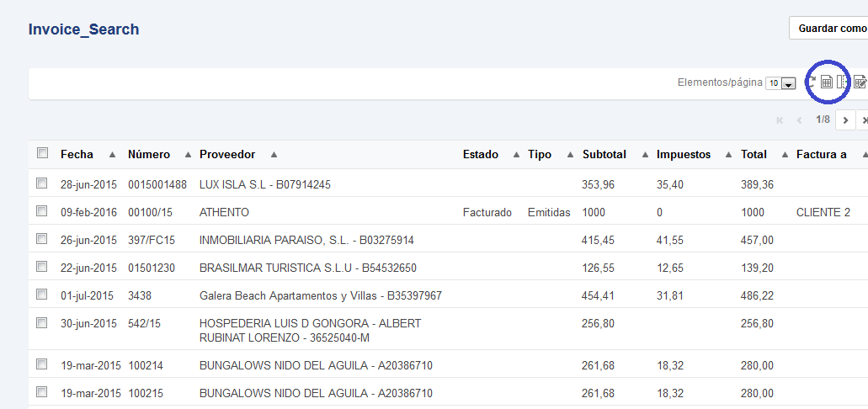
Task: Sort by Proveedor using its arrow
Action: point(274,155)
